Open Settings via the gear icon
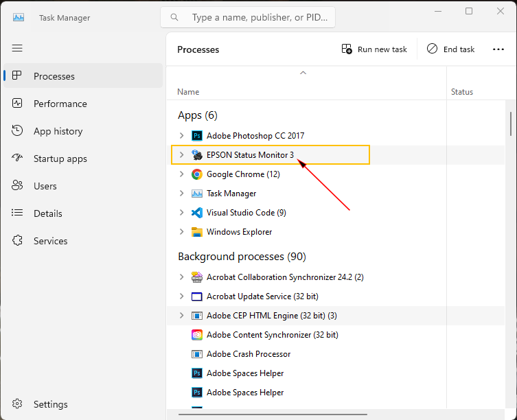 point(18,404)
